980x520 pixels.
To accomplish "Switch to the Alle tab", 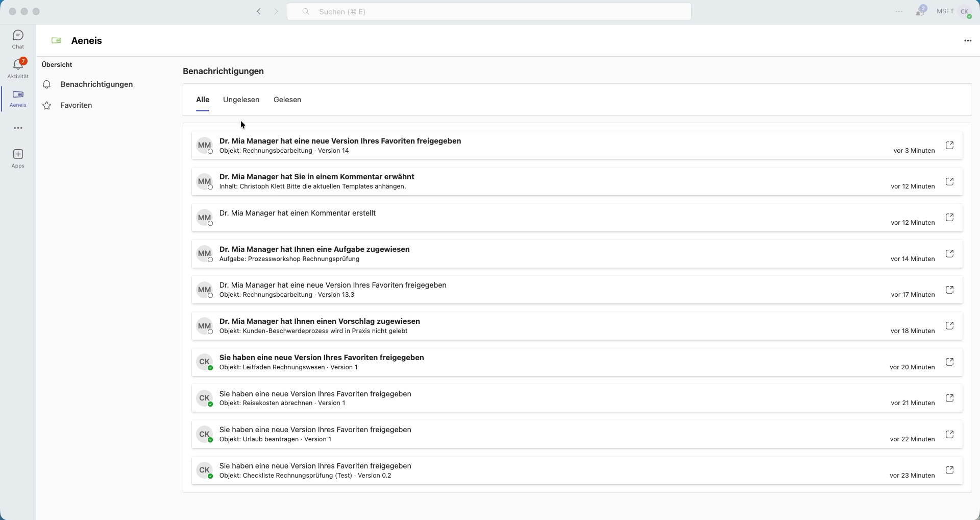I will pyautogui.click(x=203, y=100).
